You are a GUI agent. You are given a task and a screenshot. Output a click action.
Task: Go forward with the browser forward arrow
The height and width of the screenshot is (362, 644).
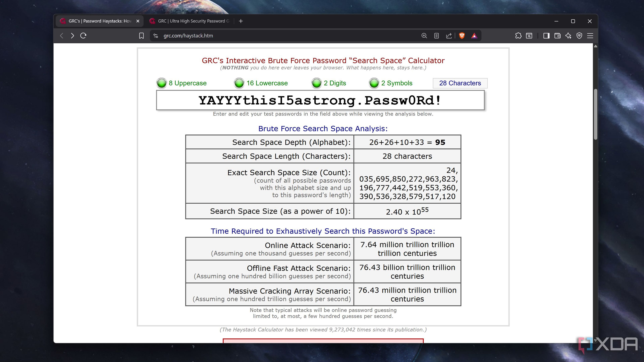(x=72, y=36)
